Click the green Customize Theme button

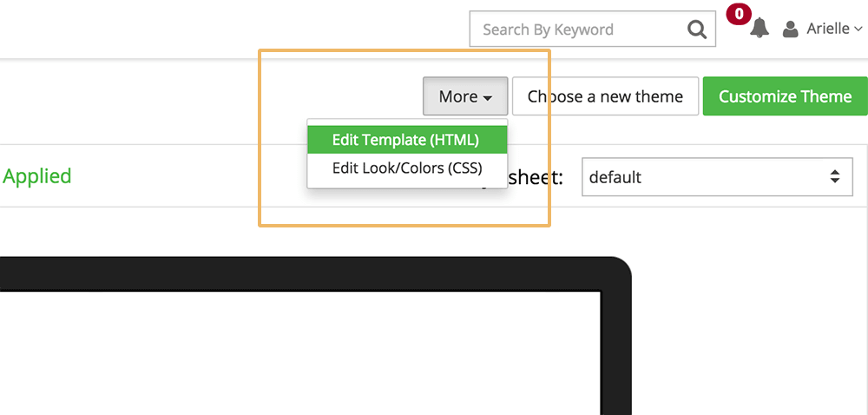coord(785,96)
